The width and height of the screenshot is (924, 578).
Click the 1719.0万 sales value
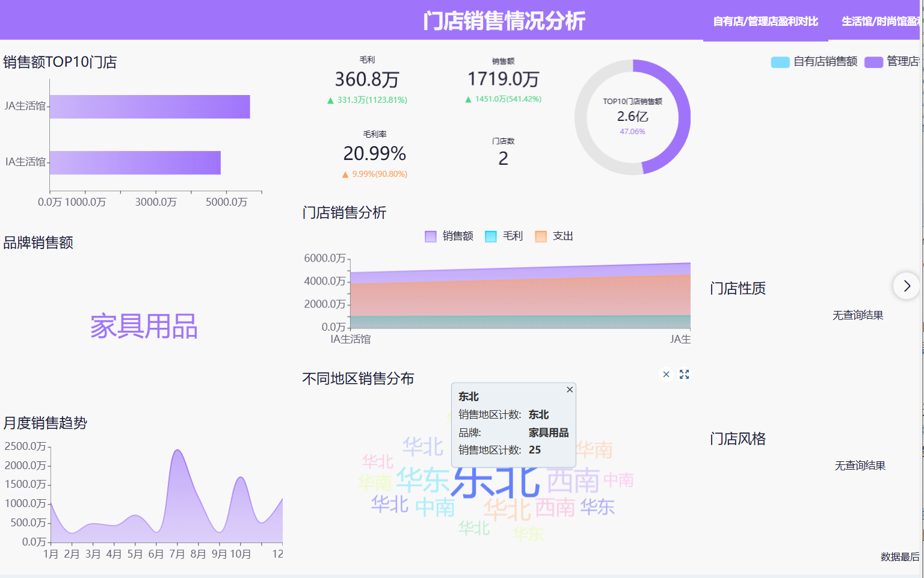[504, 79]
